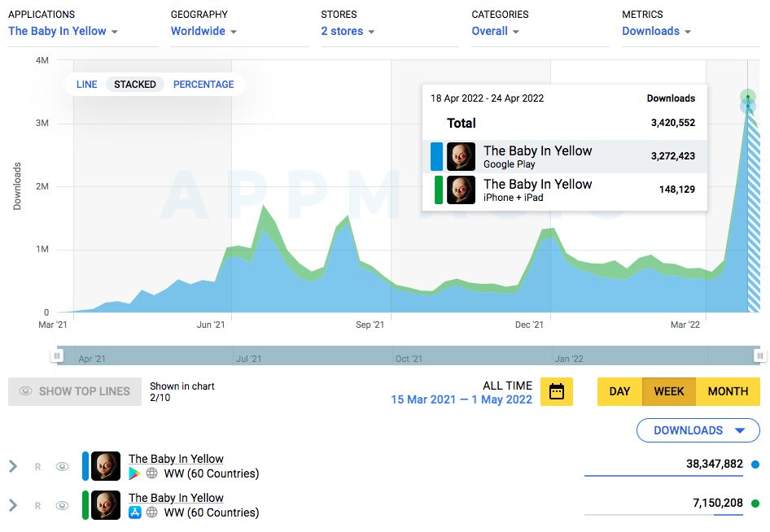Click the Google Play store icon
Viewport: 770px width, 532px height.
[134, 473]
